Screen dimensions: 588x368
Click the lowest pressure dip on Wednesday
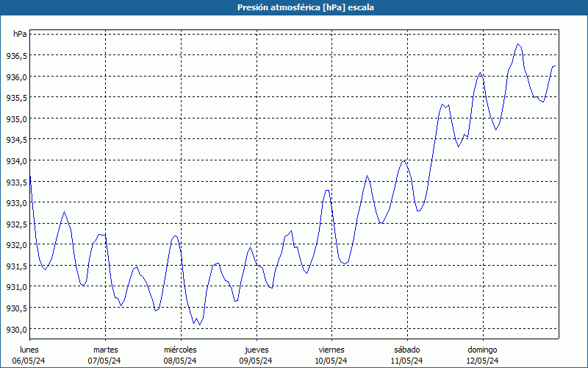199,325
